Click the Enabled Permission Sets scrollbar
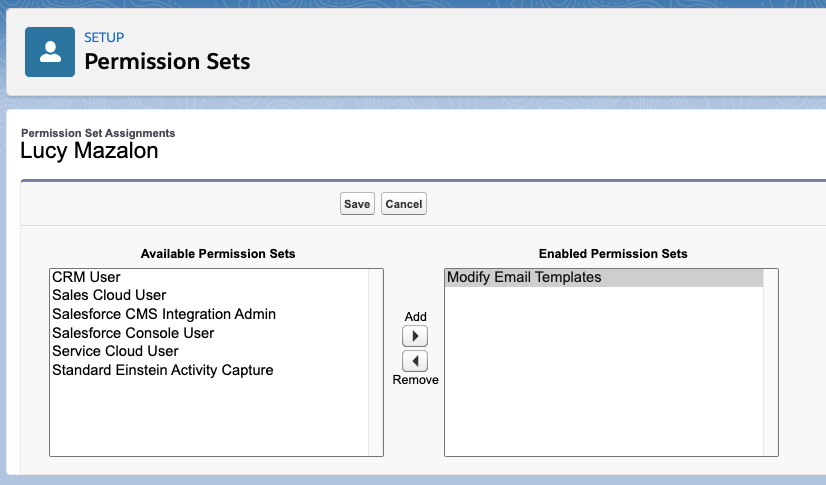This screenshot has height=485, width=826. click(x=771, y=362)
